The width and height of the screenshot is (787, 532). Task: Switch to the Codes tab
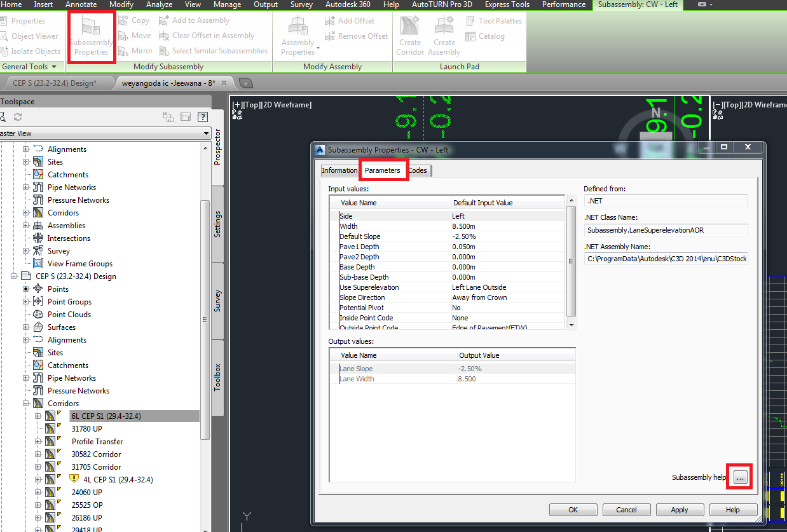pyautogui.click(x=418, y=170)
